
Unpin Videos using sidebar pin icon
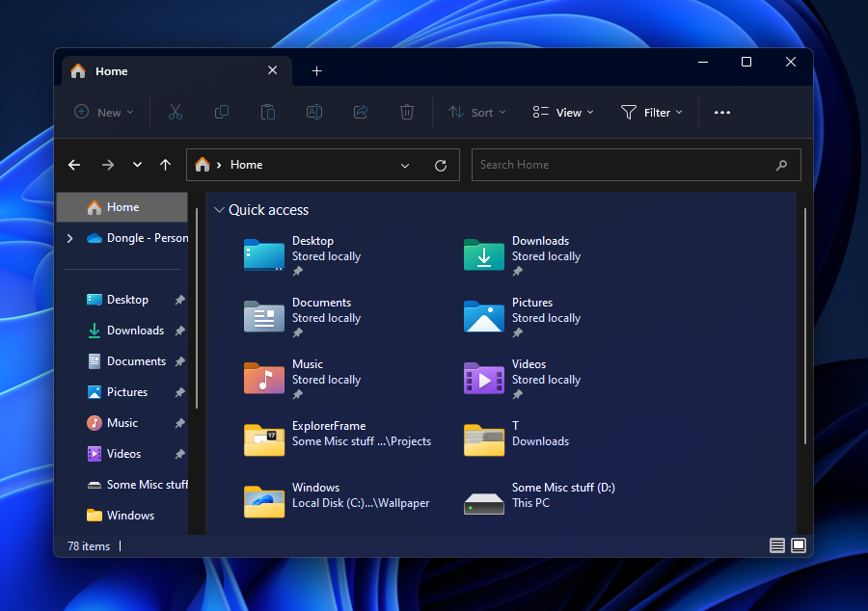coord(179,455)
